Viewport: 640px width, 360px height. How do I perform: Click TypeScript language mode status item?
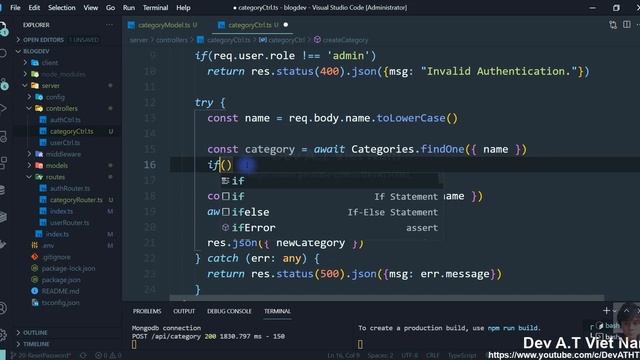point(462,356)
